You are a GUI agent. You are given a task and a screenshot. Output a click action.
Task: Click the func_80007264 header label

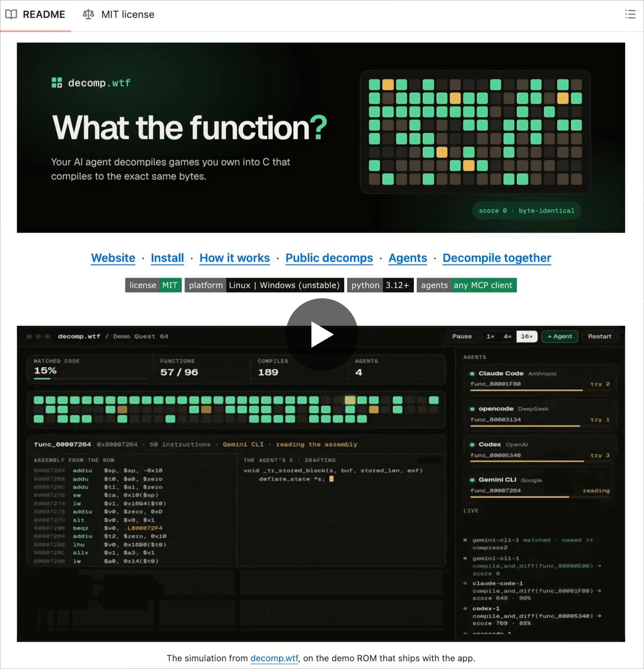coord(62,444)
